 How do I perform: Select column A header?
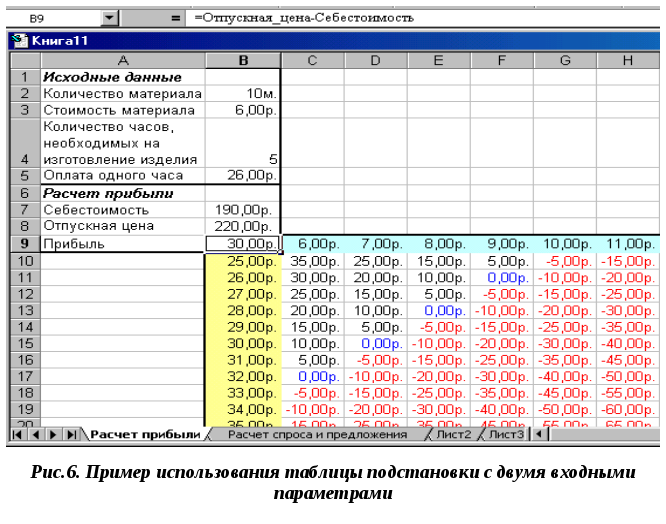[x=123, y=60]
